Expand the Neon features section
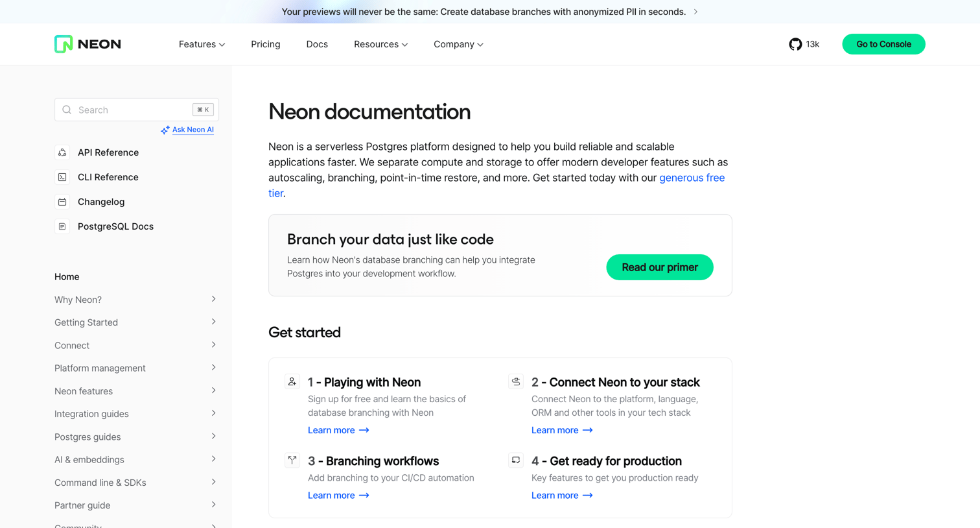The image size is (980, 528). pos(135,391)
